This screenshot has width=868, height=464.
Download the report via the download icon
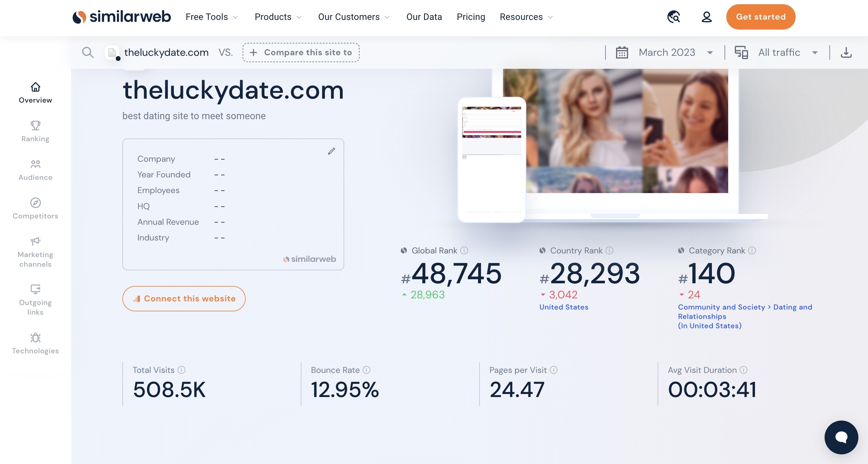click(x=846, y=52)
